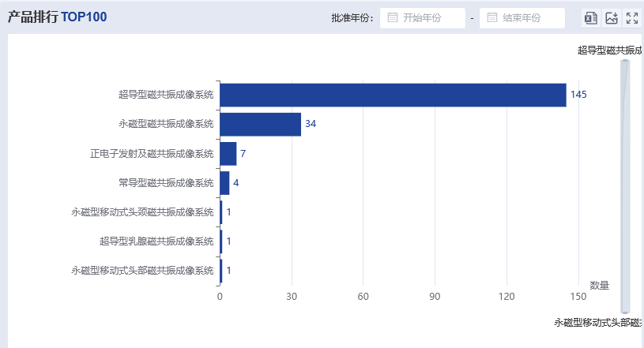Click the 正电子发射及磁共振成像系统 bar with value 7
This screenshot has width=644, height=348.
click(228, 154)
